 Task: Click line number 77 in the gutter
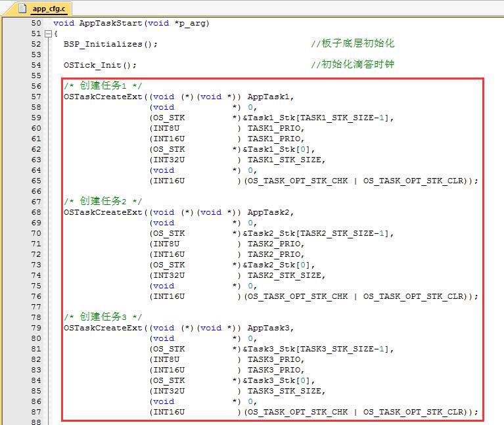point(36,307)
